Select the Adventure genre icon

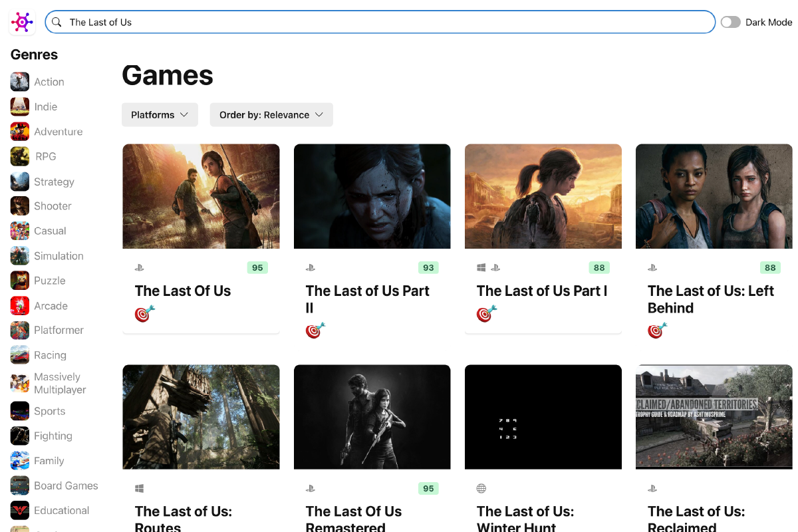[x=20, y=132]
